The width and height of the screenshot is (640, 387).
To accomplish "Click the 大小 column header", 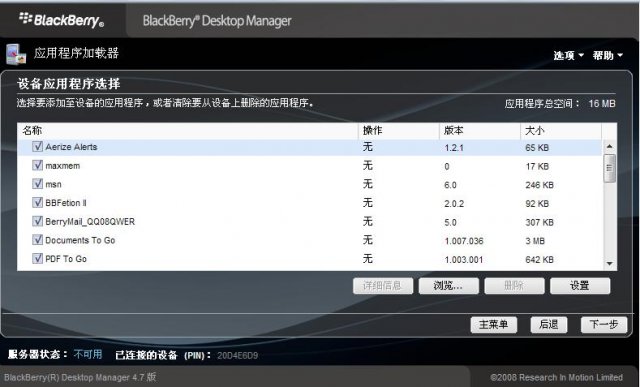I will coord(561,131).
